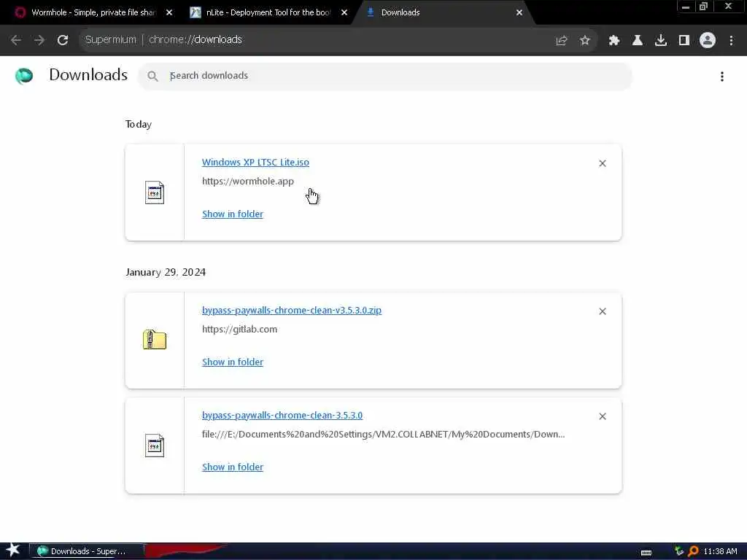Click the bypass-paywalls-chrome-clean-3.5.3.0 file icon
The width and height of the screenshot is (747, 560).
[155, 446]
